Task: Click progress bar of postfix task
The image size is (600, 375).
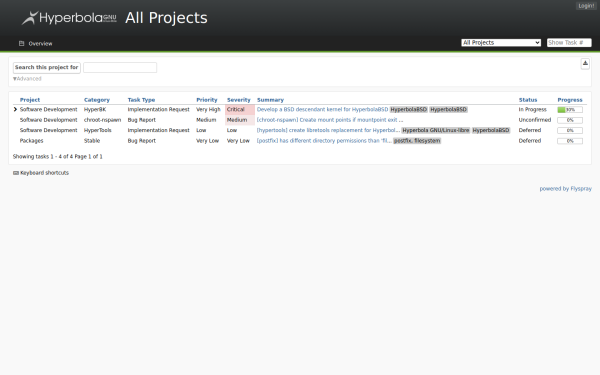Action: pyautogui.click(x=570, y=141)
